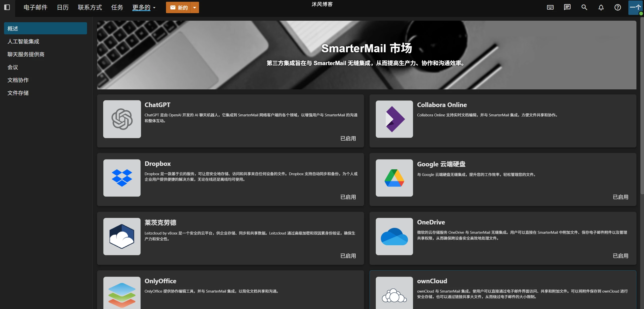The width and height of the screenshot is (644, 309).
Task: Click the ownCloud logo icon
Action: (x=394, y=293)
